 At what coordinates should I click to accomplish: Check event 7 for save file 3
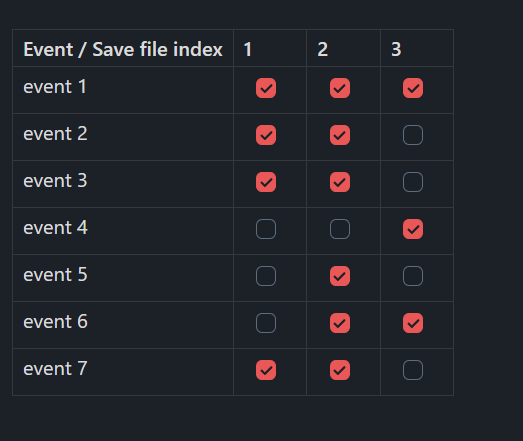(413, 370)
